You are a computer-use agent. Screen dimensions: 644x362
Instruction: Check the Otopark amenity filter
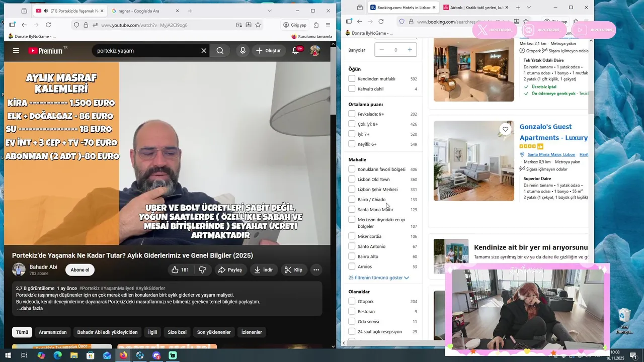tap(352, 302)
